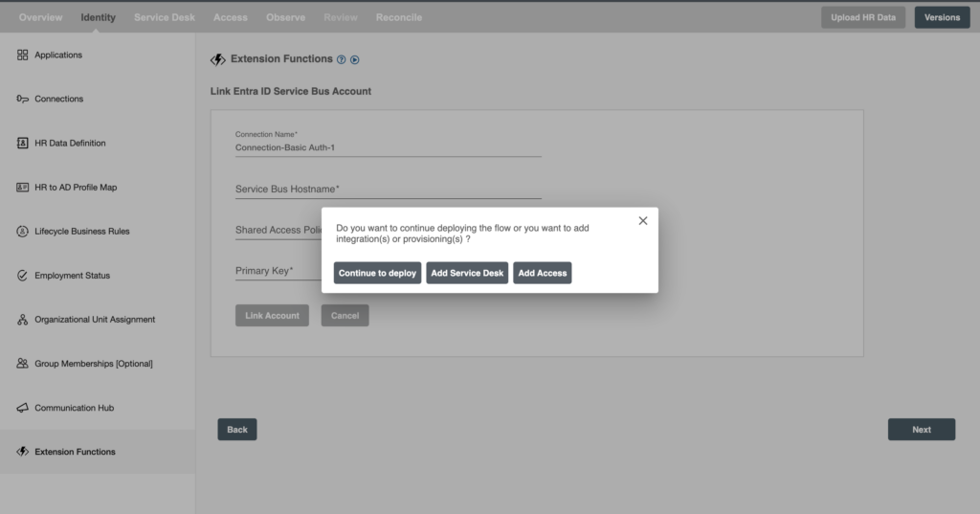980x514 pixels.
Task: Switch to the Identity tab
Action: [99, 17]
